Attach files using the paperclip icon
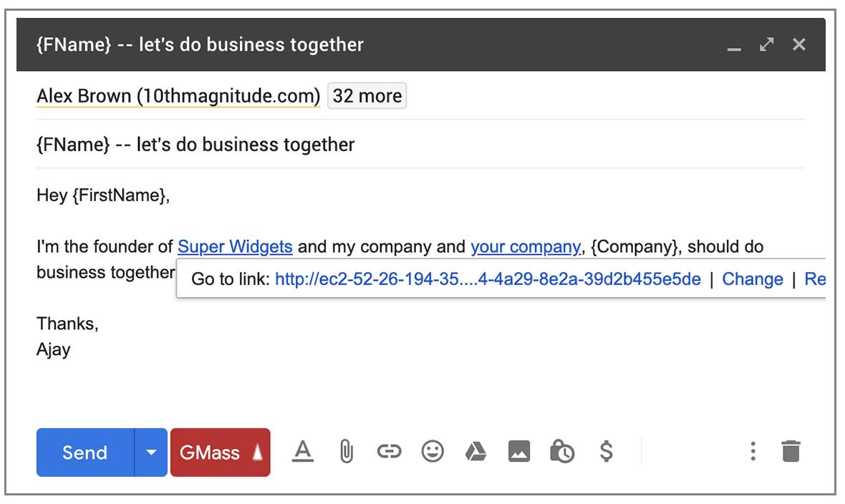Viewport: 845px width, 504px height. pos(347,452)
